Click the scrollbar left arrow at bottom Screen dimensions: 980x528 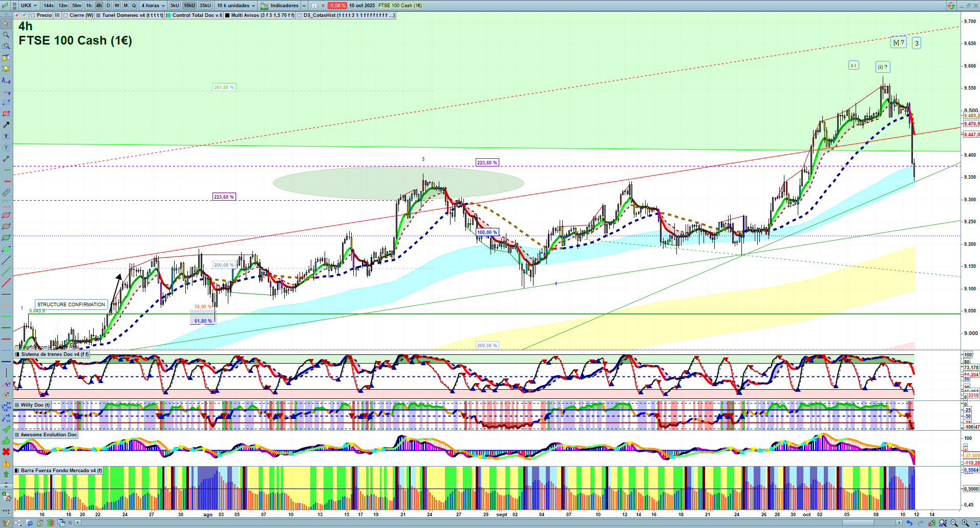point(77,523)
